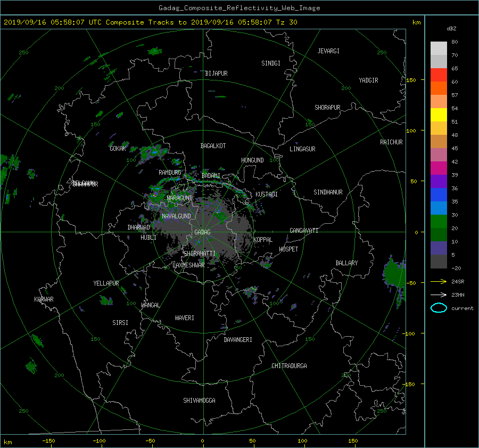Click the DAVANGERI city label
479x448 pixels.
238,340
